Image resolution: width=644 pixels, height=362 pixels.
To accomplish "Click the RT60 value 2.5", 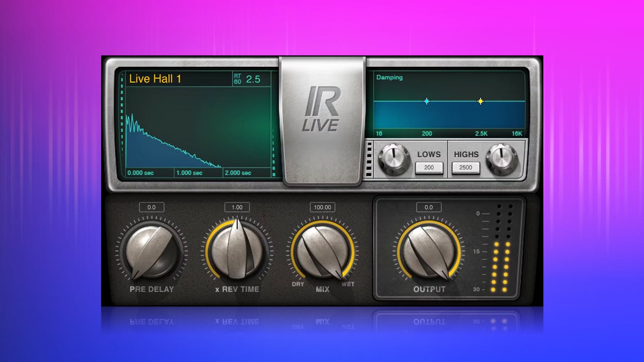I will click(253, 79).
